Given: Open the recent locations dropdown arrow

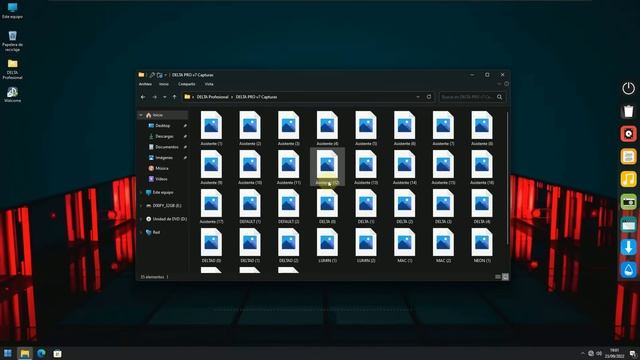Looking at the screenshot, I should click(164, 97).
